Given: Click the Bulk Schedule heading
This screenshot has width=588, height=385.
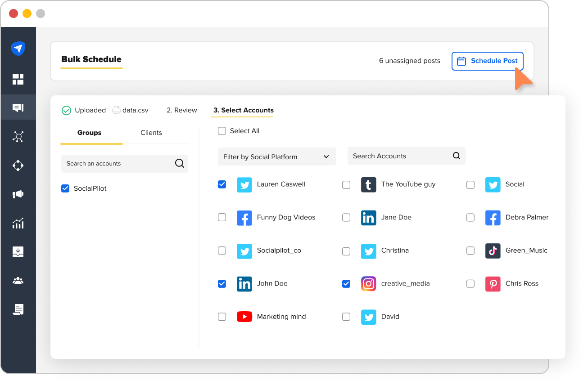Looking at the screenshot, I should [x=91, y=59].
